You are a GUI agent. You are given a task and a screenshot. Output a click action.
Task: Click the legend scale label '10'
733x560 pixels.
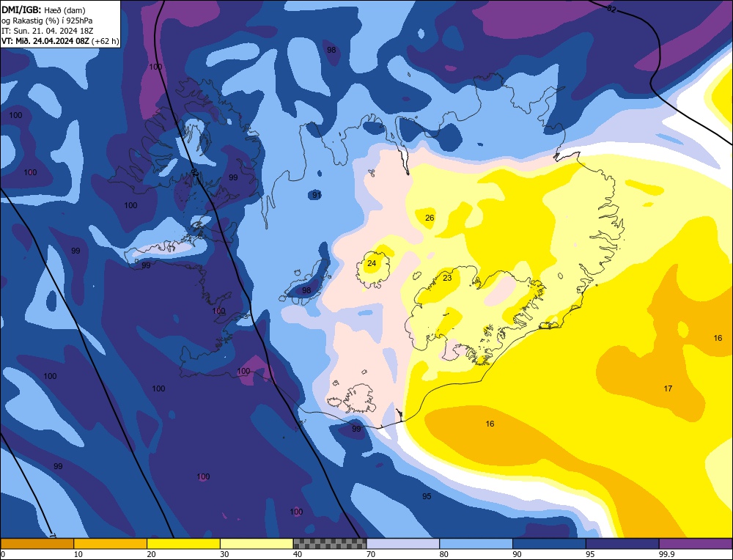click(x=78, y=554)
